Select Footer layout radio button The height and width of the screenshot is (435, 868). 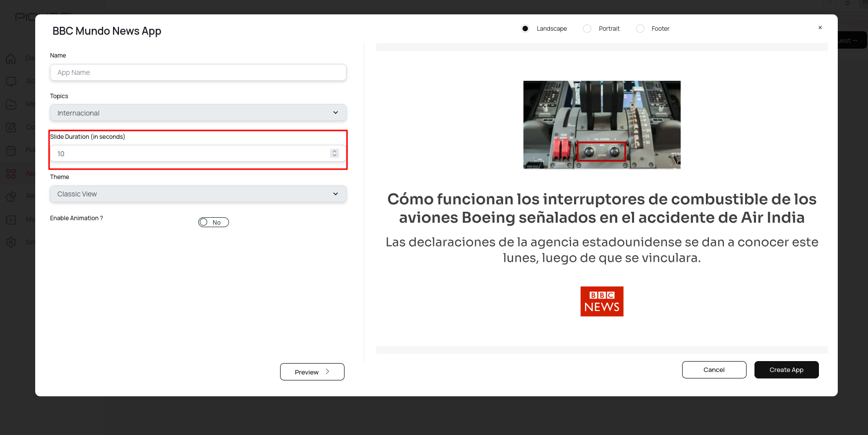[x=640, y=29]
